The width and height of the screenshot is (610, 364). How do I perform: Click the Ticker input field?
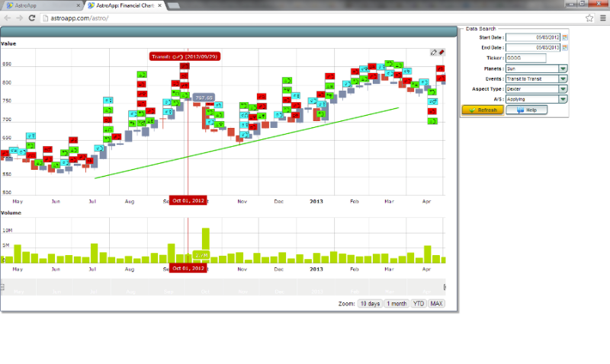click(x=525, y=58)
